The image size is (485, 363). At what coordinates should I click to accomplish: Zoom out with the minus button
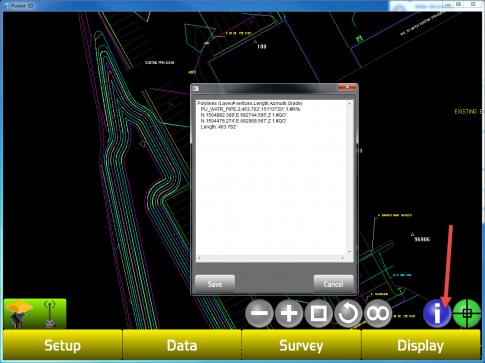259,313
